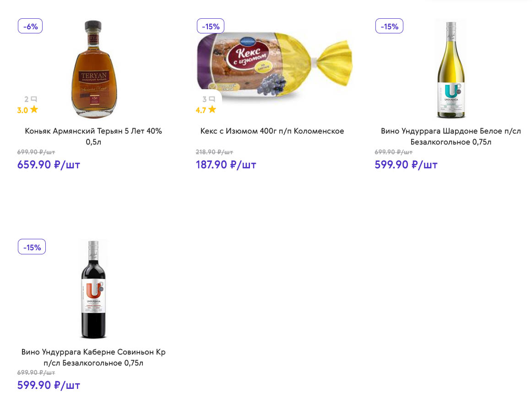The image size is (532, 409).
Task: Click the comments icon on the raisin cake
Action: coord(212,99)
